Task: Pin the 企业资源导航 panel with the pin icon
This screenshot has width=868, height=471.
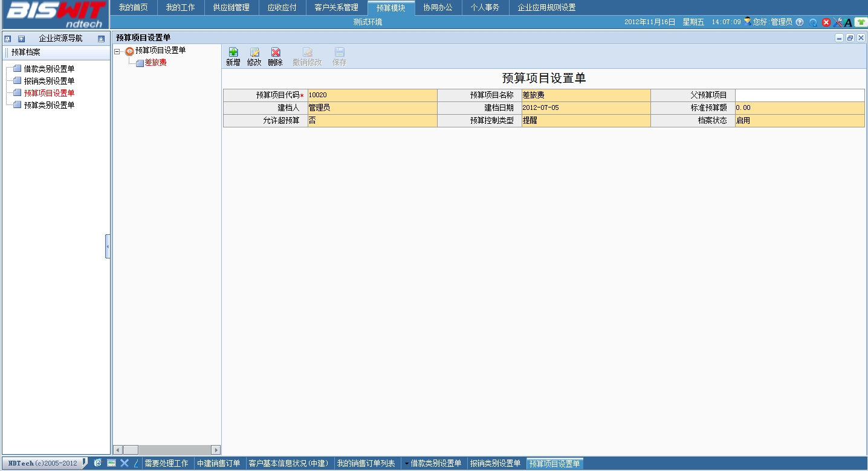Action: [7, 39]
